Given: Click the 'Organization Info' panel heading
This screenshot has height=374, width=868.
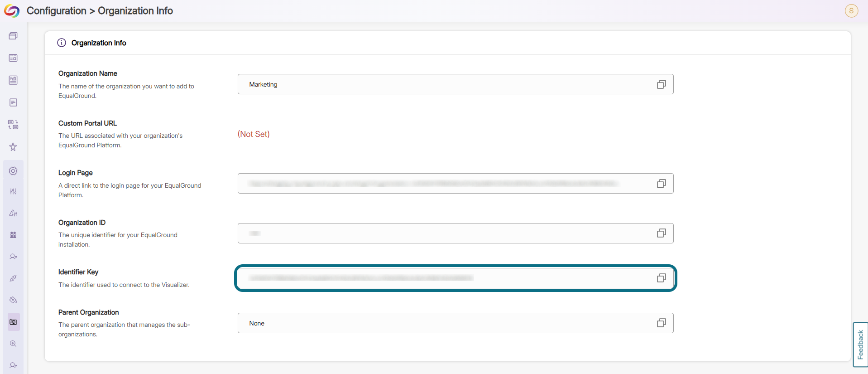Looking at the screenshot, I should [99, 43].
